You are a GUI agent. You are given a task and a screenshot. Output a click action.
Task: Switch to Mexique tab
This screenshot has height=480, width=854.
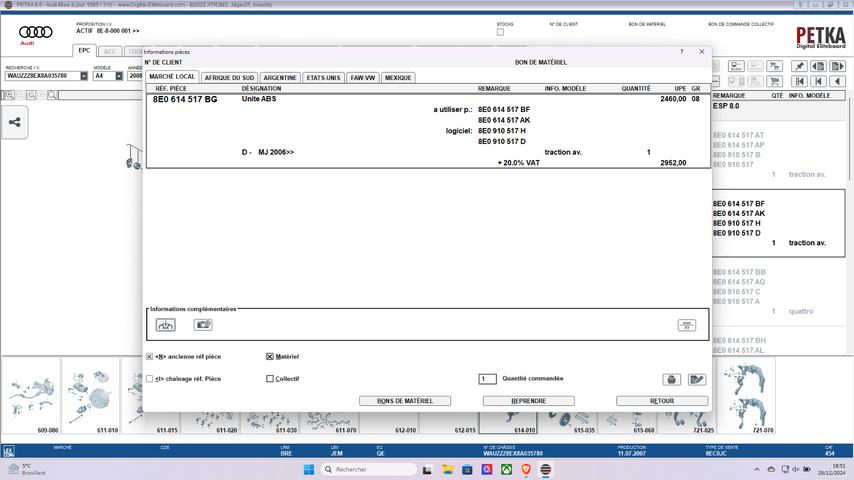tap(398, 78)
